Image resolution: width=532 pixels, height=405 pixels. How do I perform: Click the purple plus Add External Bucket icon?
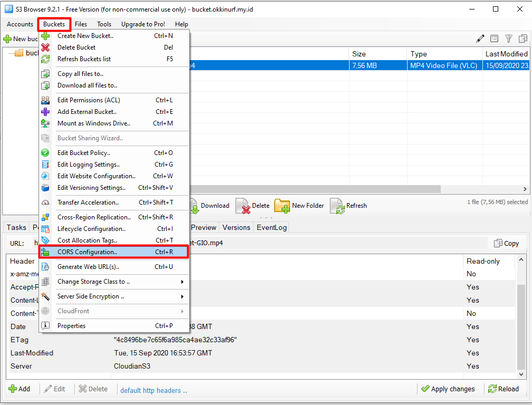click(x=45, y=112)
